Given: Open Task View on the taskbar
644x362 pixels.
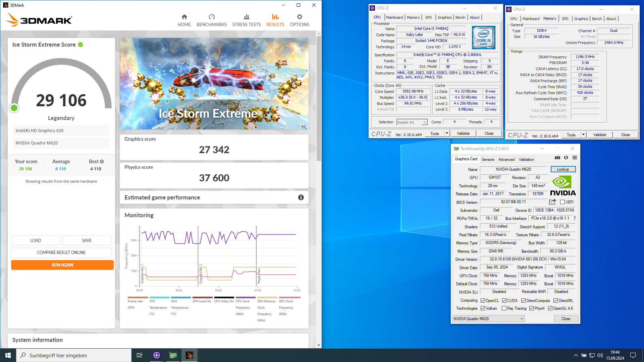Looking at the screenshot, I should tap(140, 355).
